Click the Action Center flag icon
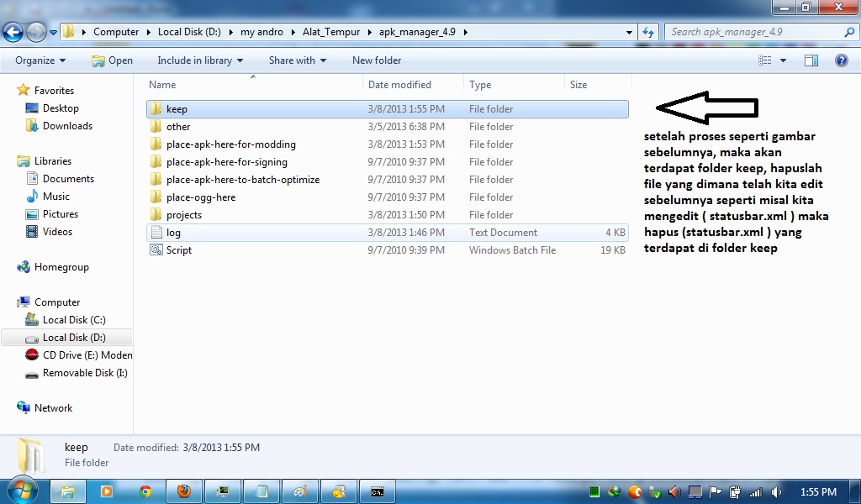The height and width of the screenshot is (504, 861). (x=715, y=491)
